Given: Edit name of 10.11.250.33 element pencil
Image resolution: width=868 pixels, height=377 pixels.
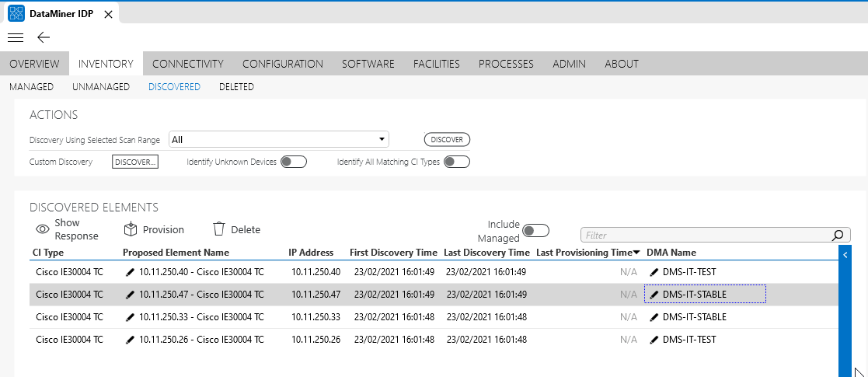Looking at the screenshot, I should point(130,317).
